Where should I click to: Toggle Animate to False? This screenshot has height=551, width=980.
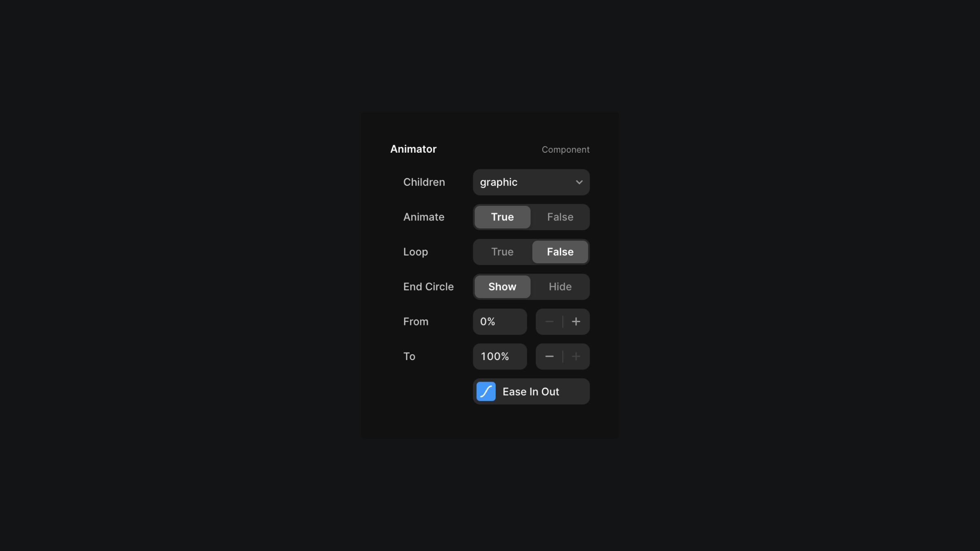pos(560,217)
